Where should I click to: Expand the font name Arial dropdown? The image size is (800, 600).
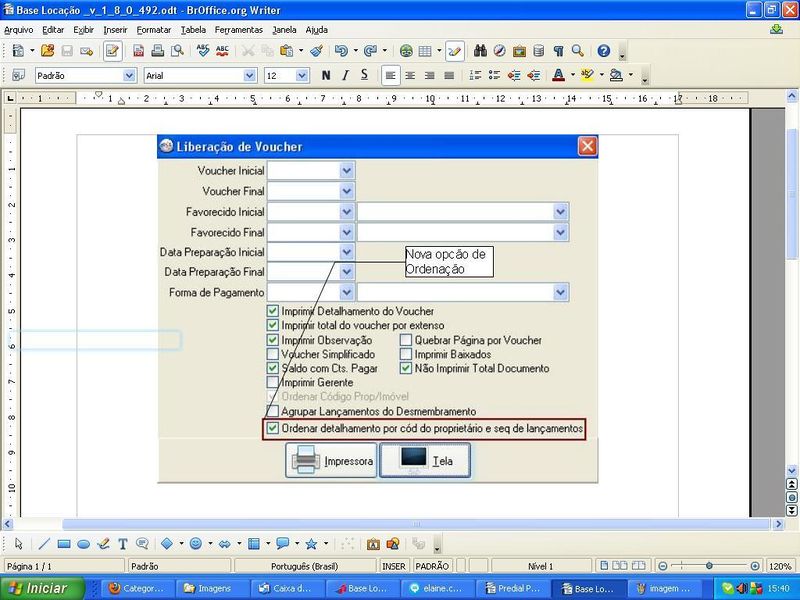(250, 75)
